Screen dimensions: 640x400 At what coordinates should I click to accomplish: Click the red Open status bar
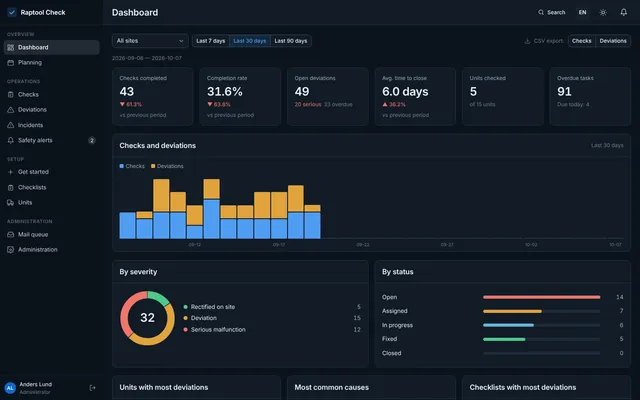click(541, 297)
